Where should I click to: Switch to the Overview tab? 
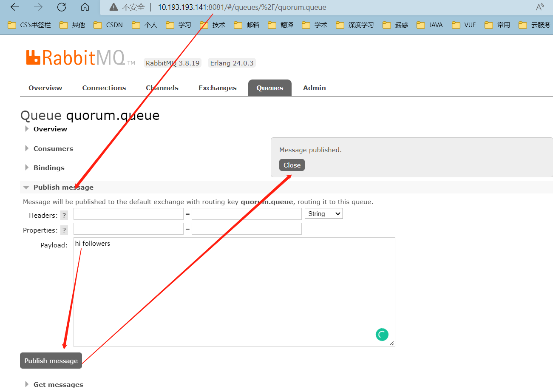45,88
